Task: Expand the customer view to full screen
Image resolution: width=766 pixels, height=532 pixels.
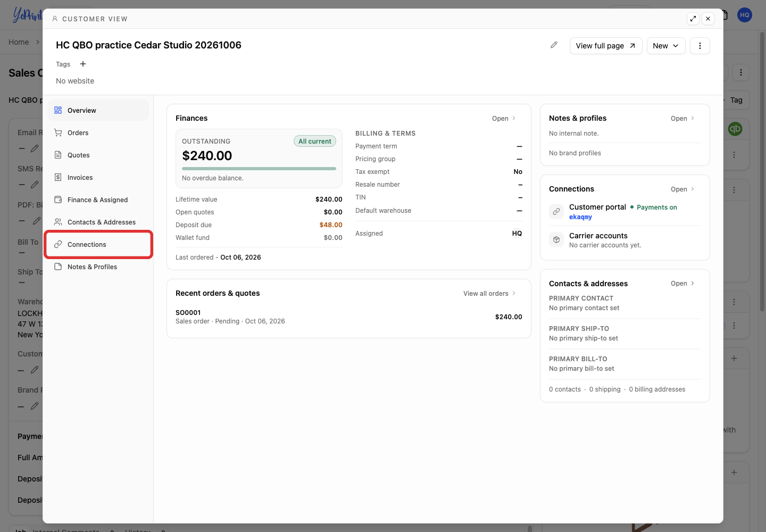Action: coord(693,19)
